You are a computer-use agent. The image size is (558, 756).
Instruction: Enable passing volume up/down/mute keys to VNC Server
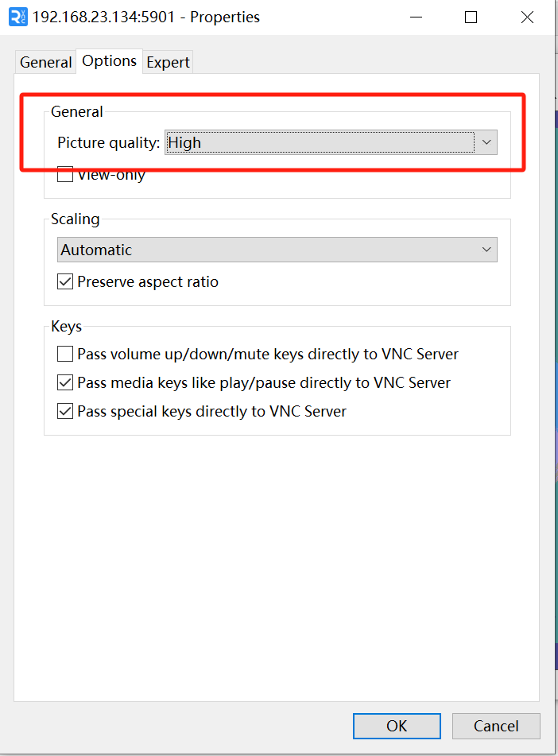[65, 354]
